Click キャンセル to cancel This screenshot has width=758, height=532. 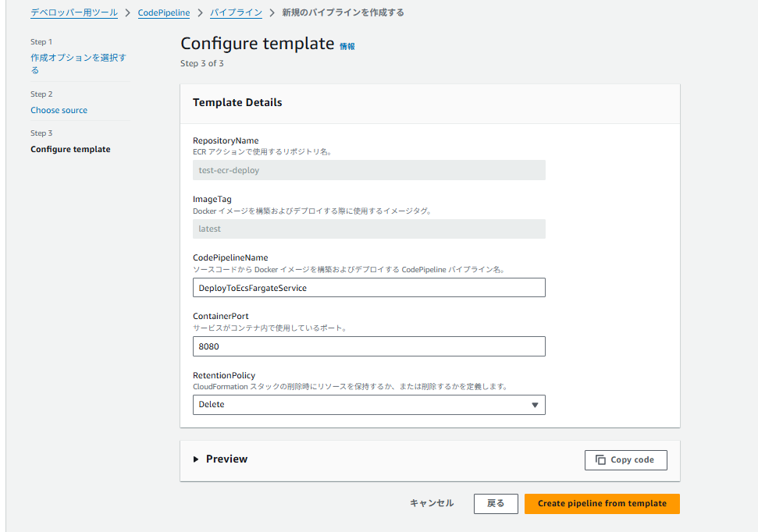click(x=432, y=503)
